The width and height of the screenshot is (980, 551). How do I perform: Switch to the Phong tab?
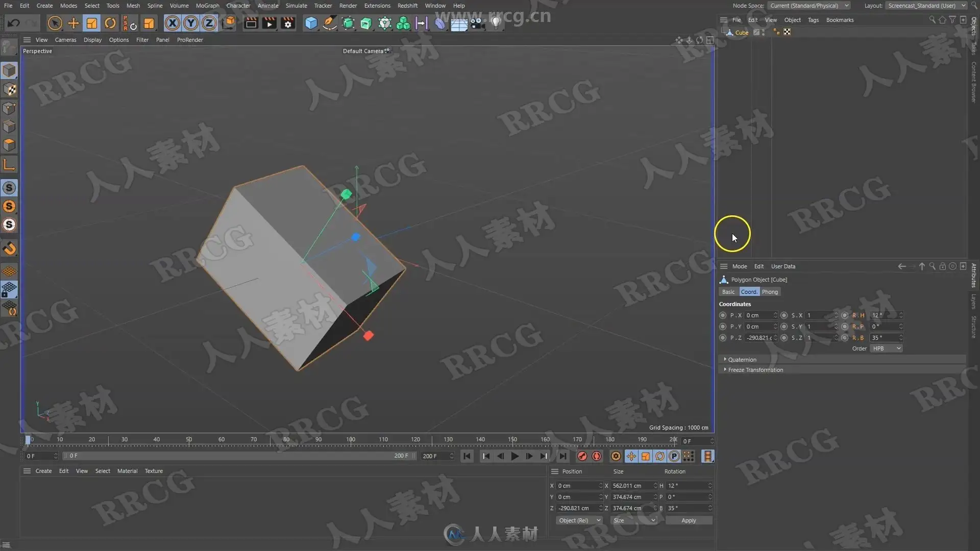tap(770, 292)
